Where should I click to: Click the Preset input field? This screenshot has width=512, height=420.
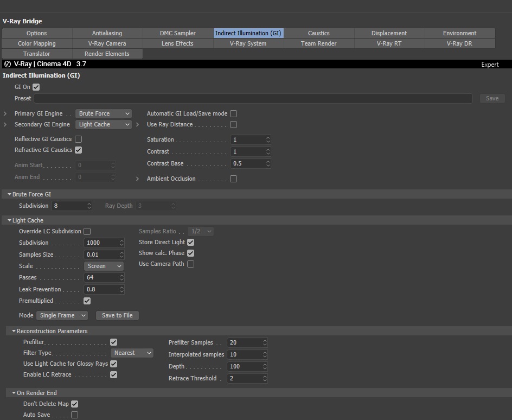[x=253, y=98]
